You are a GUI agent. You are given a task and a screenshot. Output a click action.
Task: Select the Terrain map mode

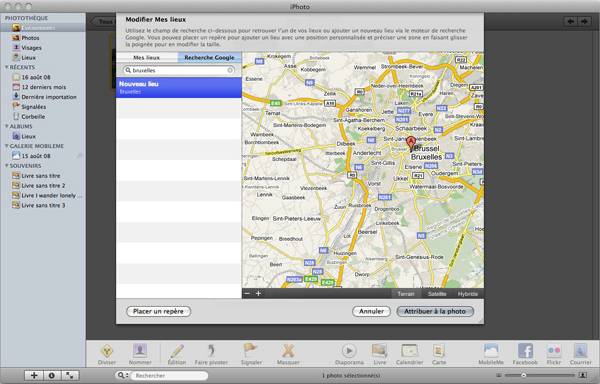pos(406,294)
